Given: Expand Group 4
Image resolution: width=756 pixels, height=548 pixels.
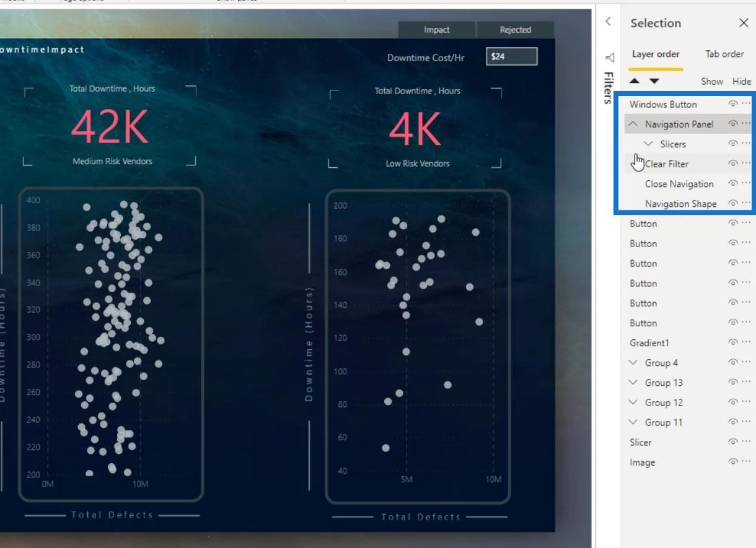Looking at the screenshot, I should pos(633,362).
